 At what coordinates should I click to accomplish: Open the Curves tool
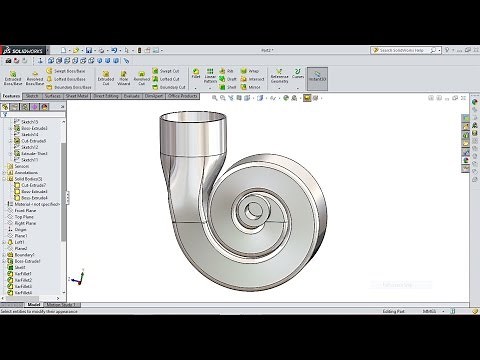pos(298,74)
